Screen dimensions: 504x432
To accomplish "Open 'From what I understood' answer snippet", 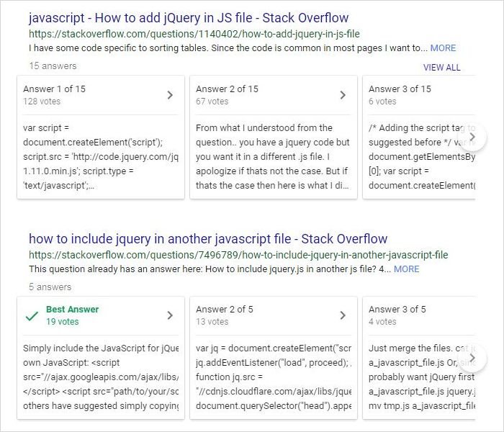I will tap(273, 156).
